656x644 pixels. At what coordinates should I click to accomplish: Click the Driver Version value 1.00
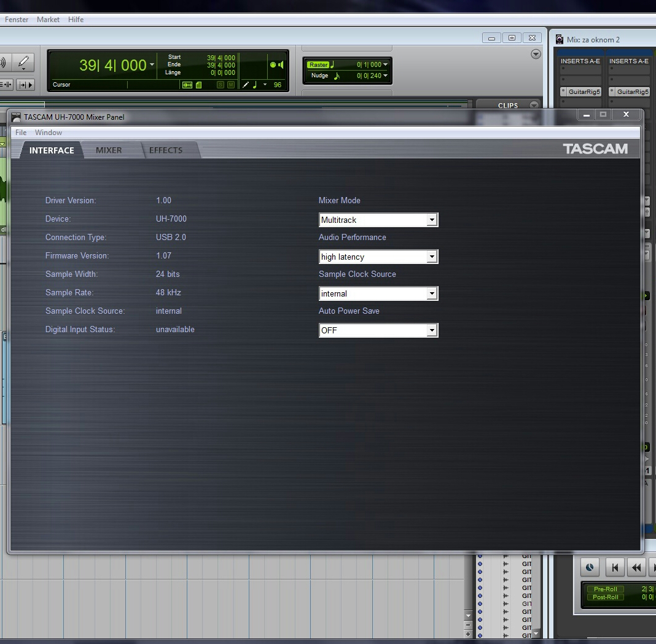(163, 200)
